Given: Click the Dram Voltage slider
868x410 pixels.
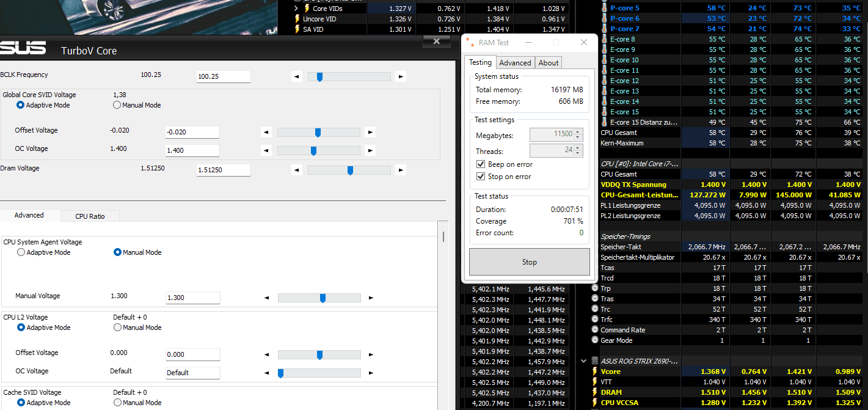Looking at the screenshot, I should point(349,170).
